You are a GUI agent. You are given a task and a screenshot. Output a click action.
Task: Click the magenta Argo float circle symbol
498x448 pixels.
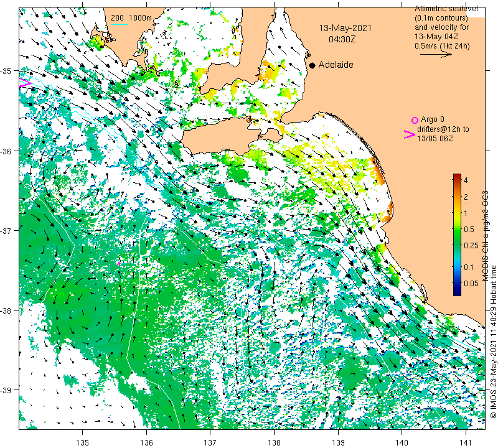[415, 120]
